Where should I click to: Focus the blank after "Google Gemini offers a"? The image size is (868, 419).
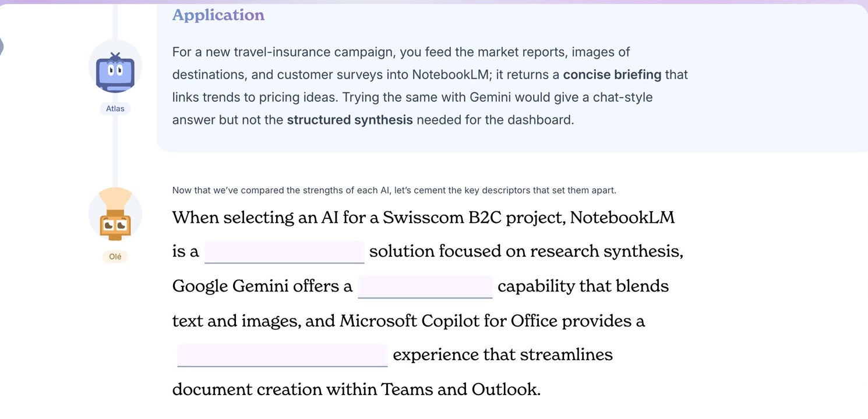425,286
